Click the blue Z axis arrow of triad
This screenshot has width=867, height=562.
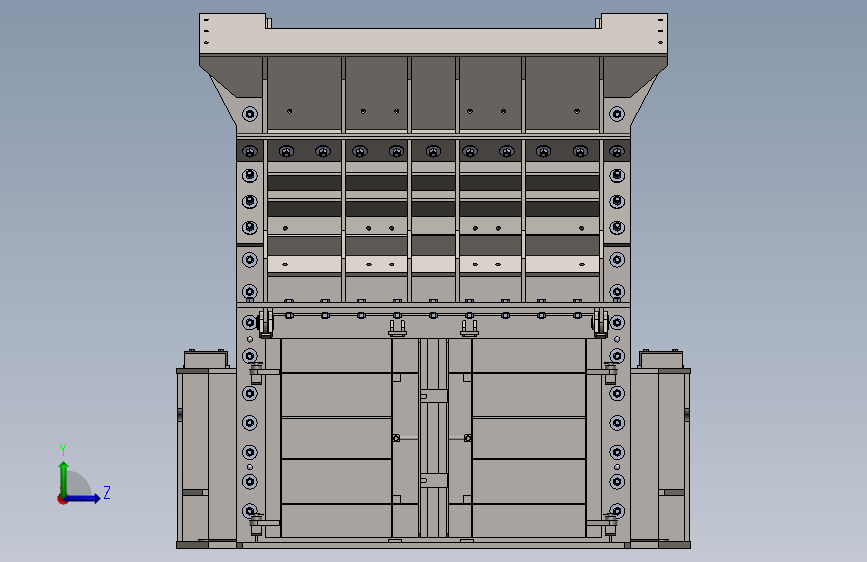(x=83, y=498)
